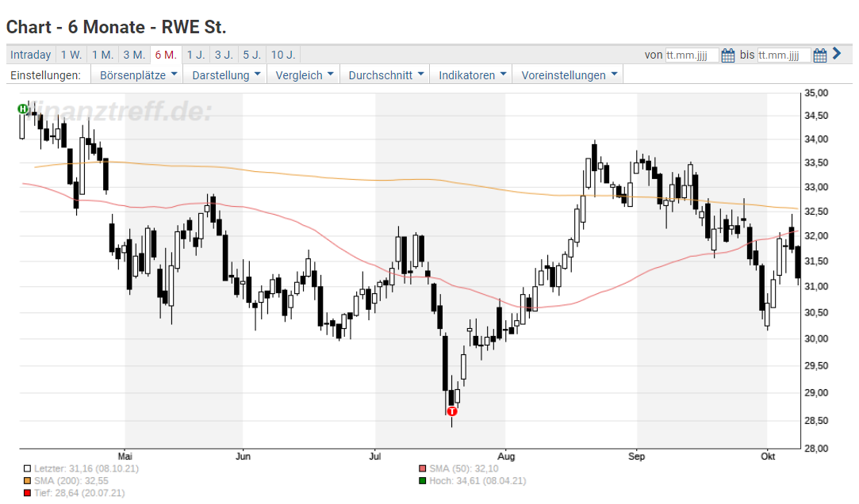Open the 'bis' date calendar picker

point(819,55)
